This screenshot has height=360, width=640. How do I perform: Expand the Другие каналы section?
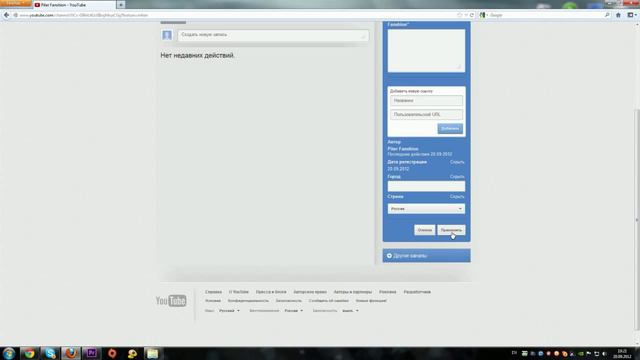(x=426, y=256)
